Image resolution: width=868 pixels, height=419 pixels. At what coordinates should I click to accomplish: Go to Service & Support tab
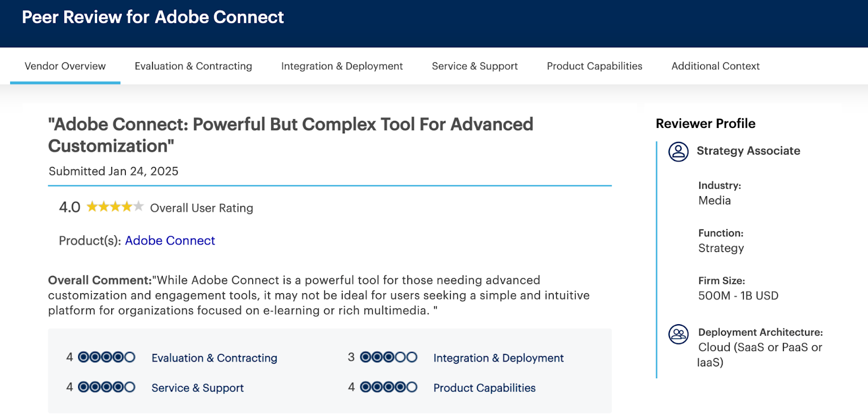point(475,66)
